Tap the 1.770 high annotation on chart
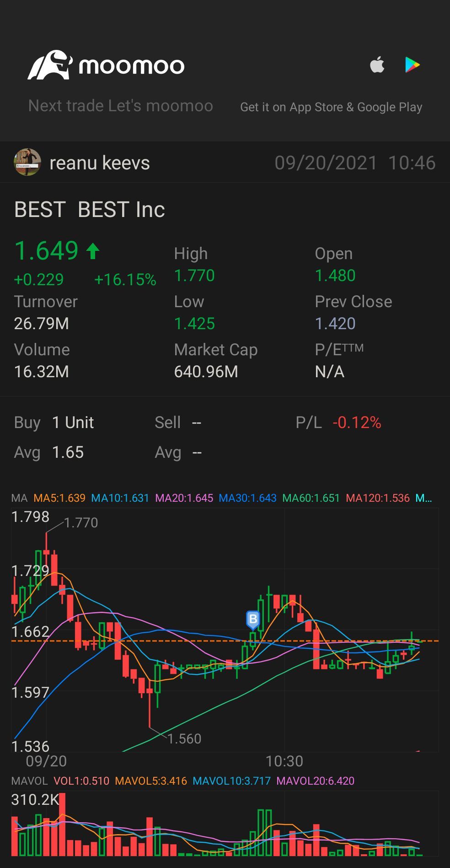The height and width of the screenshot is (868, 450). (x=81, y=523)
